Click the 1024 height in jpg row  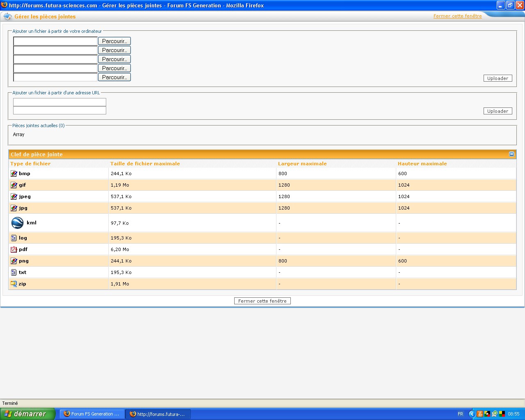(x=404, y=208)
